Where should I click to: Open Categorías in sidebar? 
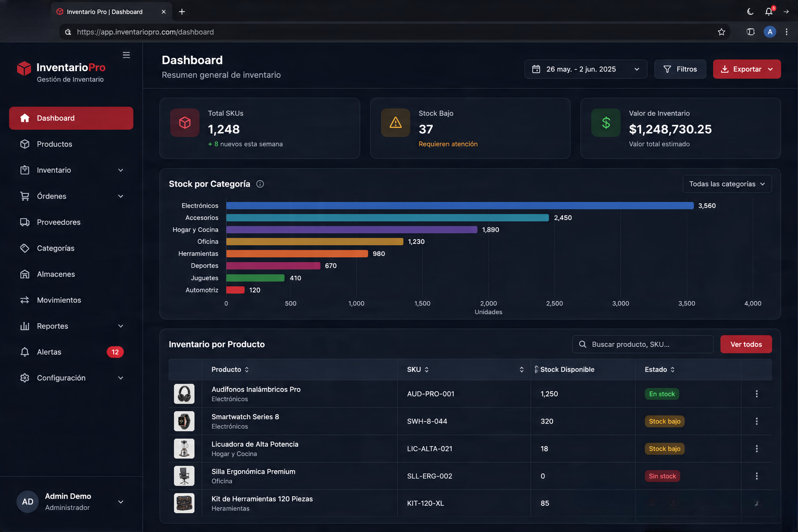coord(71,248)
